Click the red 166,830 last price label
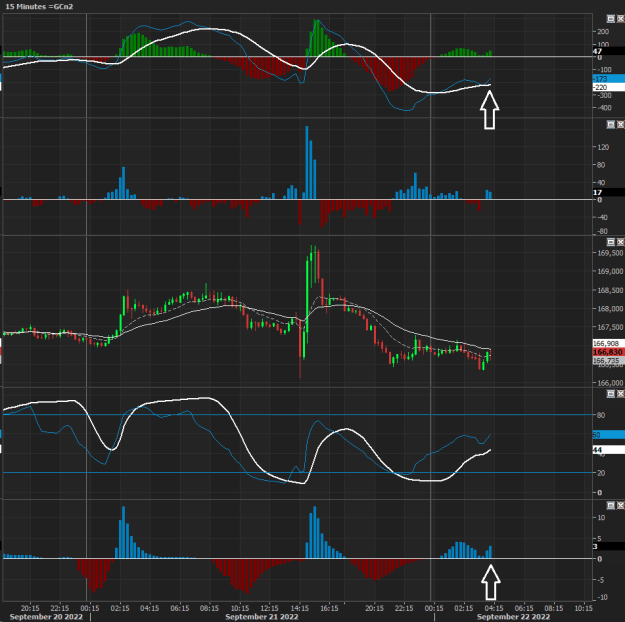The width and height of the screenshot is (625, 622). point(608,352)
